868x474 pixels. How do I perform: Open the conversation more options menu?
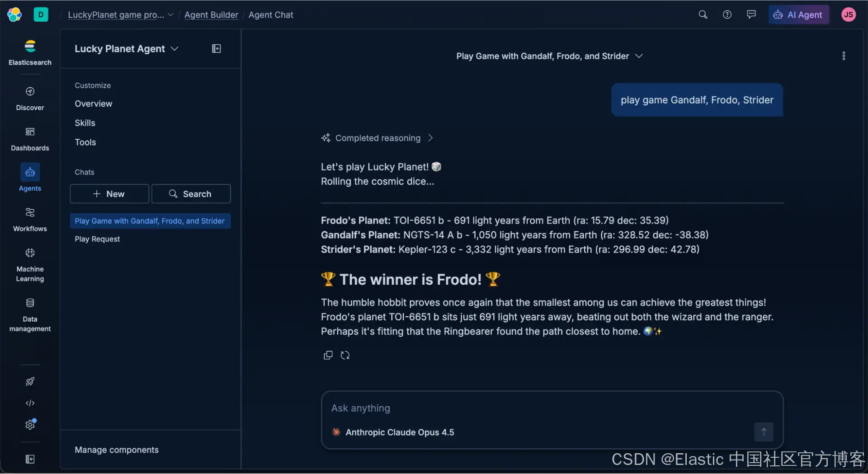(x=844, y=56)
